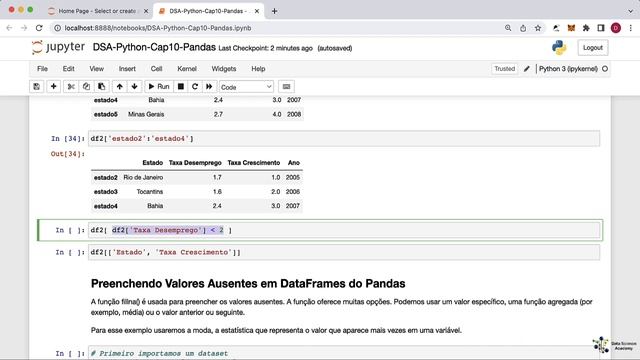This screenshot has width=640, height=360.
Task: Click the Out[34] output prompt
Action: [68, 154]
